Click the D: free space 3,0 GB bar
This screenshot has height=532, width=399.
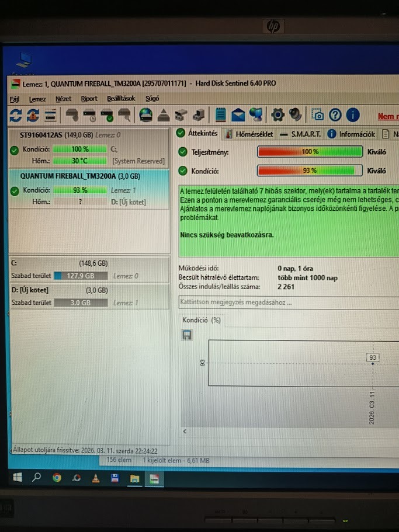81,302
